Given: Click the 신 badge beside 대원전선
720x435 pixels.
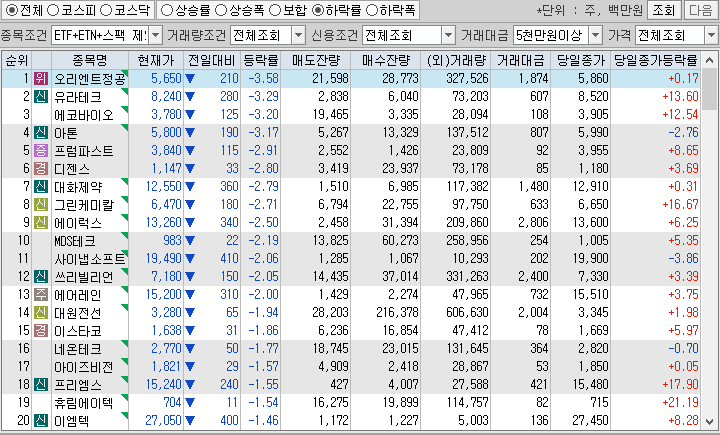Looking at the screenshot, I should [41, 313].
